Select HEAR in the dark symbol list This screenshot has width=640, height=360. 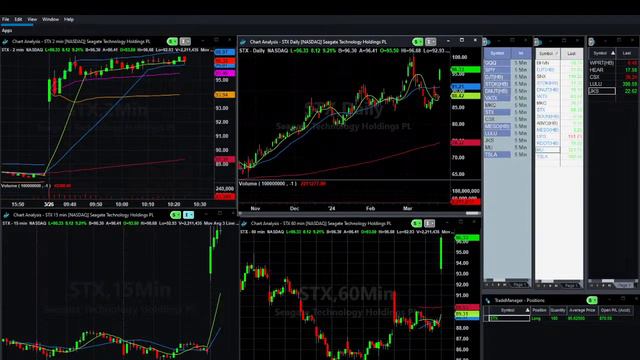[x=613, y=70]
